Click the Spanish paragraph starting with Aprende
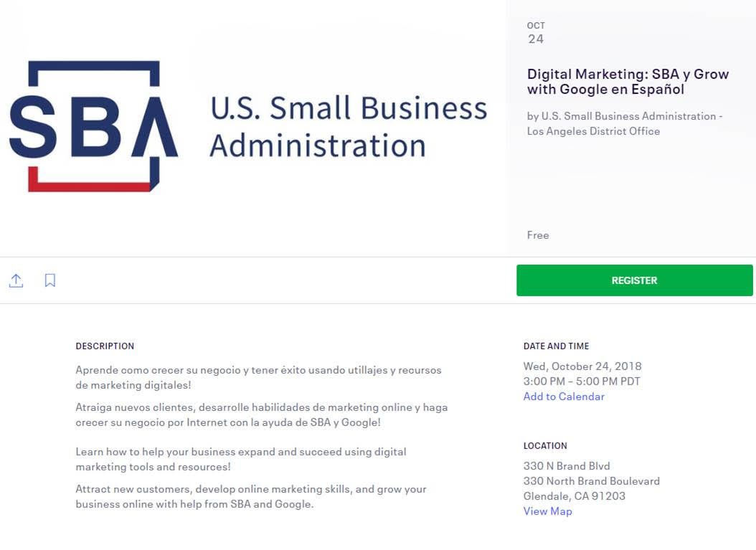The image size is (756, 550). [258, 377]
